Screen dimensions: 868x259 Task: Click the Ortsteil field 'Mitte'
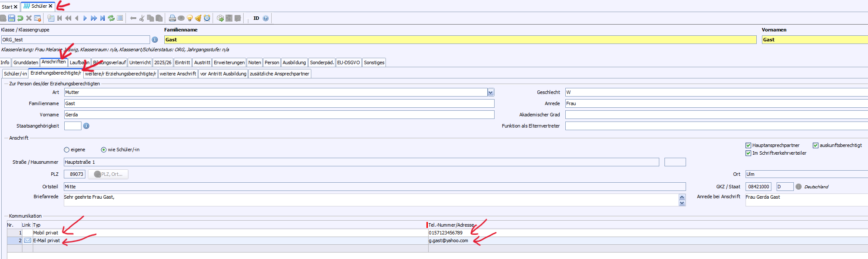375,187
